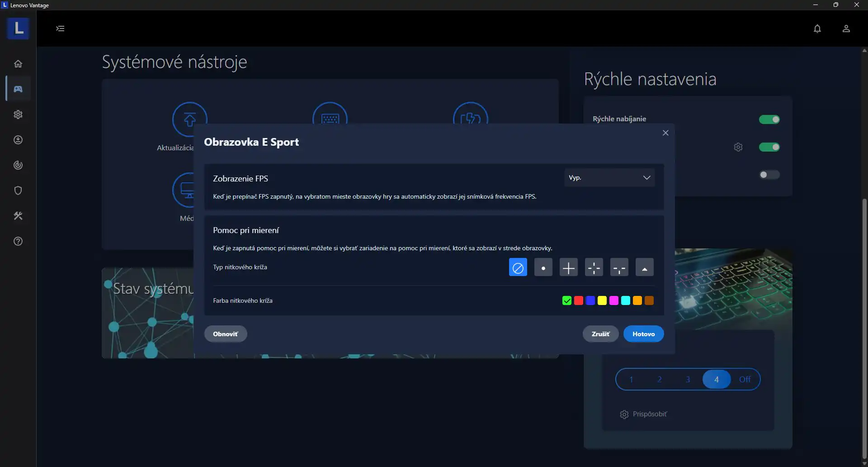Toggle the Rýchle nabíjanie switch
Image resolution: width=868 pixels, height=467 pixels.
769,119
